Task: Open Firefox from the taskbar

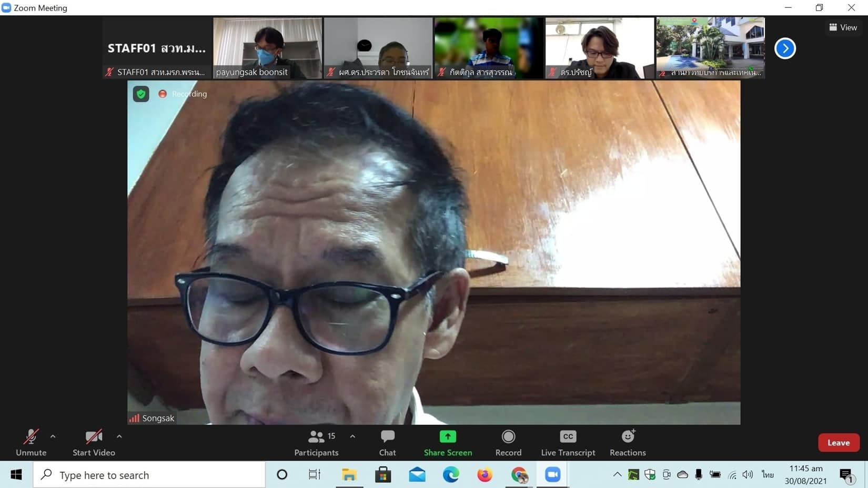Action: (x=485, y=475)
